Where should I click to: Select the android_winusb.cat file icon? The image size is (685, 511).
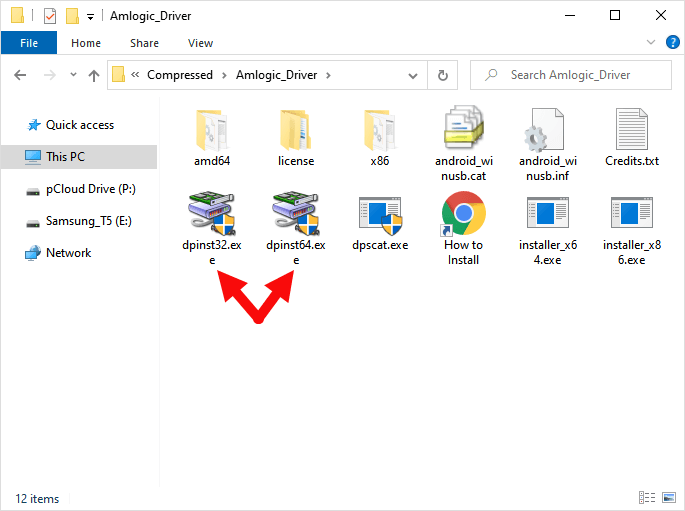pos(464,128)
